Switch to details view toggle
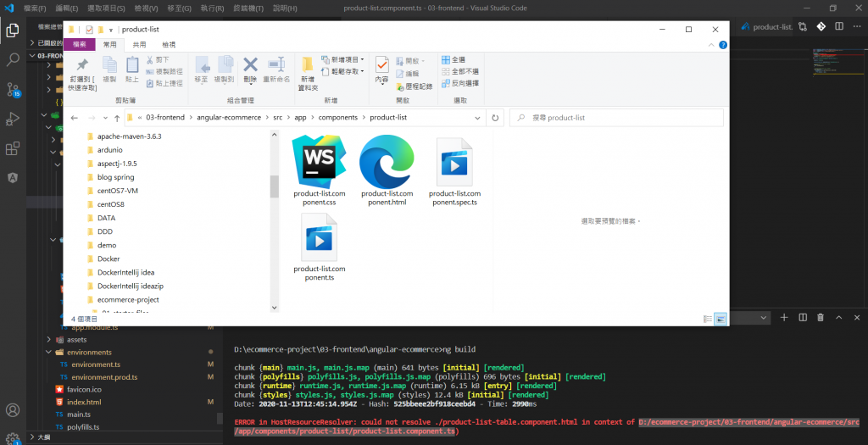This screenshot has height=445, width=868. click(x=708, y=319)
